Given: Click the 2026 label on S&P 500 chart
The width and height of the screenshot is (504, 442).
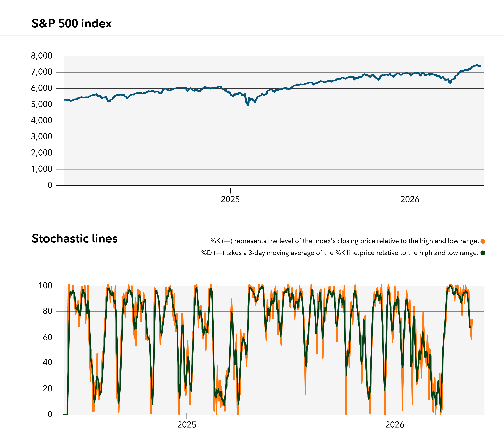Looking at the screenshot, I should 410,199.
